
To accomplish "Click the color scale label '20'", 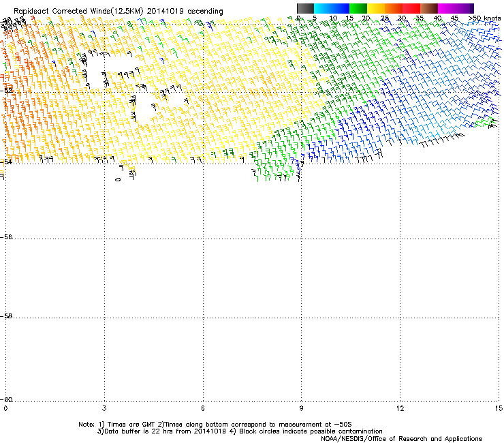I will pyautogui.click(x=366, y=18).
